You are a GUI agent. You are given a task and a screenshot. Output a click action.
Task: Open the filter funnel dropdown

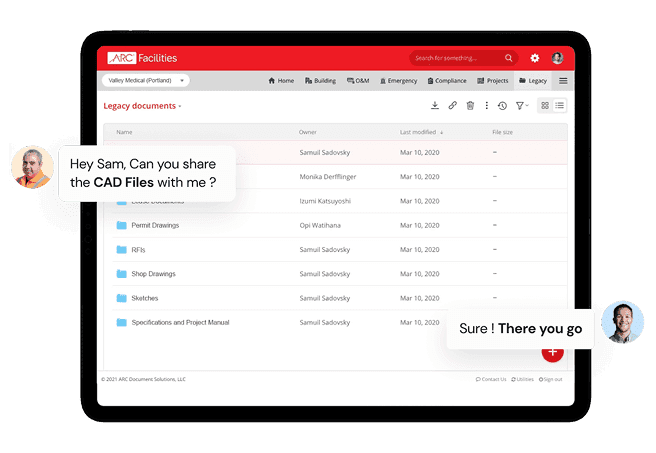[x=522, y=106]
